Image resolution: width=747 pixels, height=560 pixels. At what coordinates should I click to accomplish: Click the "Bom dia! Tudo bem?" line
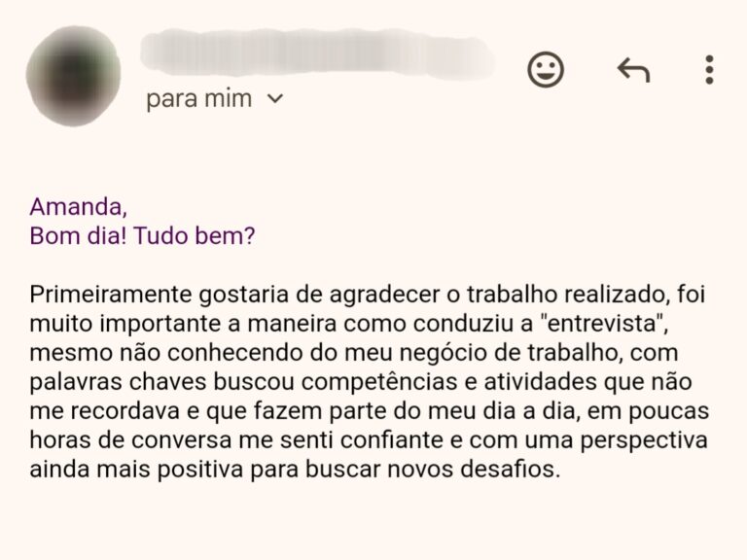(x=142, y=236)
